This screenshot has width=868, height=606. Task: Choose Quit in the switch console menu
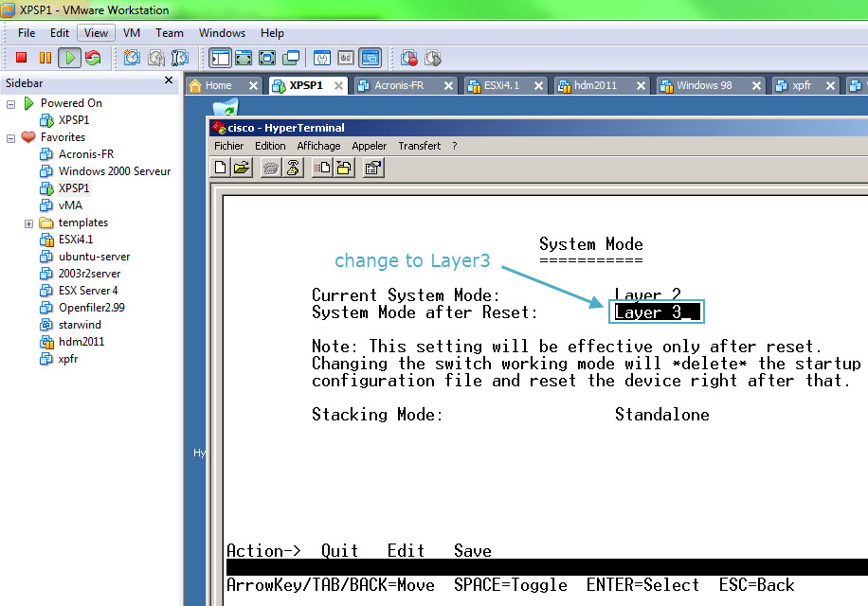tap(339, 550)
